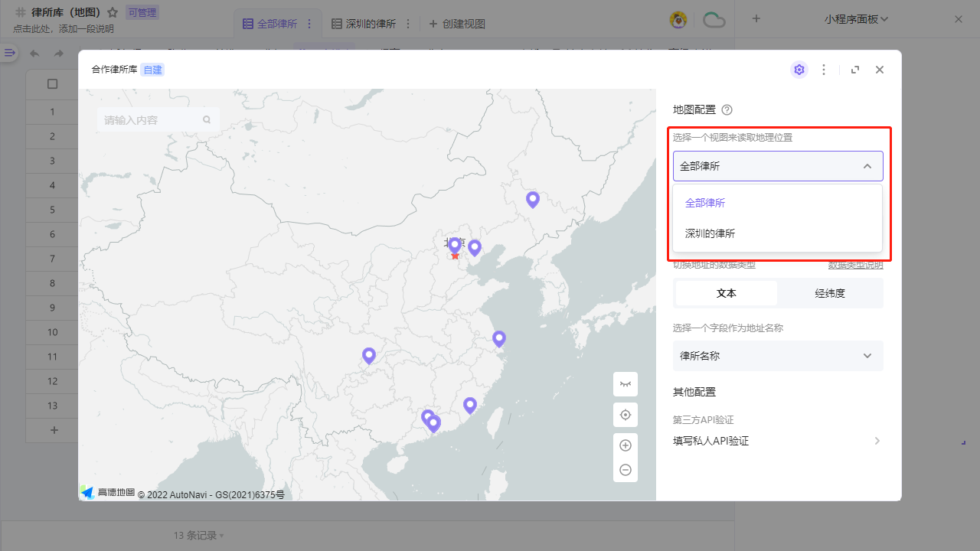Expand the dialog to fullscreen
980x551 pixels.
click(x=854, y=69)
